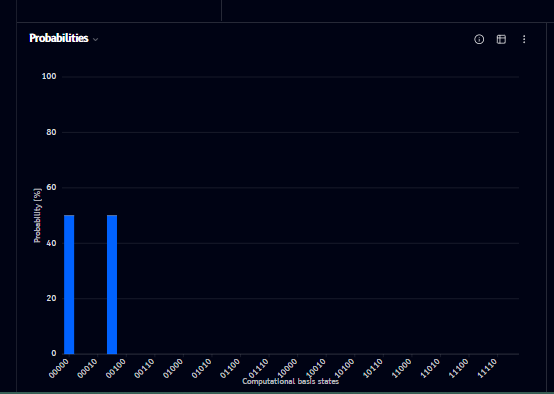Viewport: 554px width, 394px height.
Task: Select the second blue bar near 00100
Action: tap(112, 284)
